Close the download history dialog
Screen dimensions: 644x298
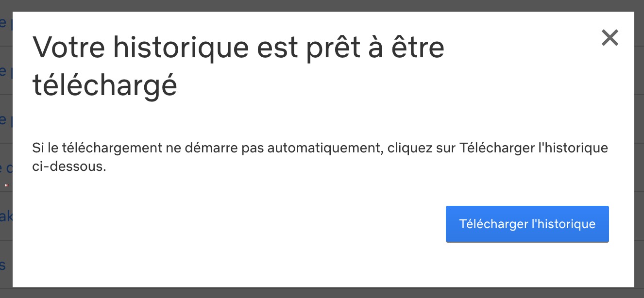coord(610,37)
